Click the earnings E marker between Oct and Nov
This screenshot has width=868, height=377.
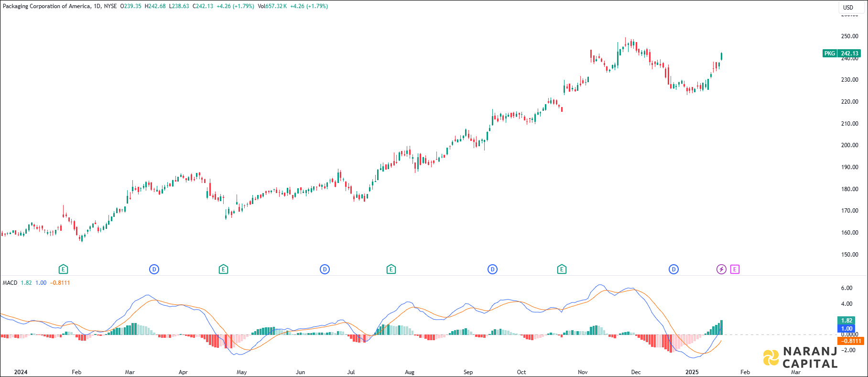pyautogui.click(x=562, y=269)
